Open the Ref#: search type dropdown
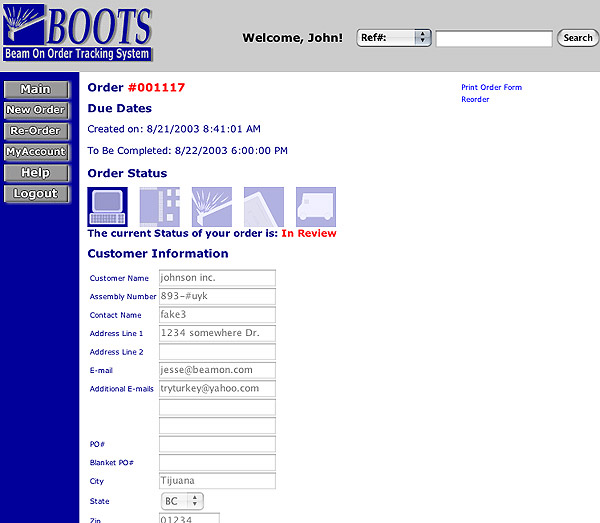The height and width of the screenshot is (523, 600). click(394, 38)
